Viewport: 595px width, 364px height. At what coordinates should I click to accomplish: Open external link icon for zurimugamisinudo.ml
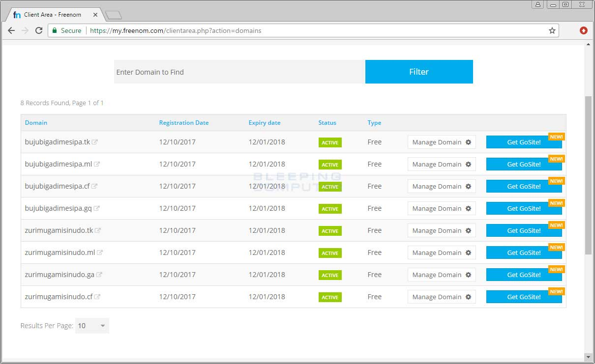100,252
